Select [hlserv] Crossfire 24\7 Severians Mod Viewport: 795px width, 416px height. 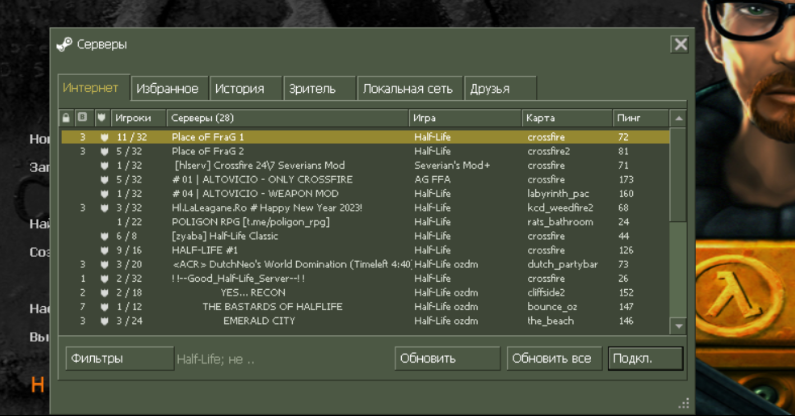click(365, 165)
